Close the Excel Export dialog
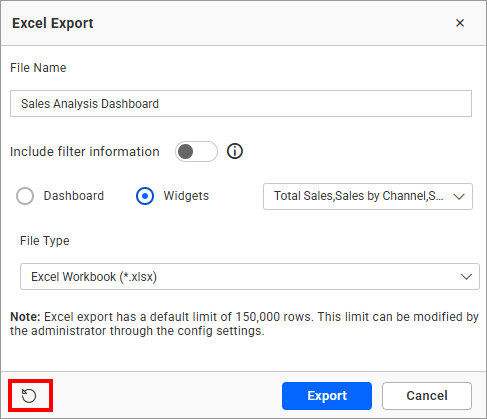Screen dimensions: 487x419 pyautogui.click(x=460, y=23)
